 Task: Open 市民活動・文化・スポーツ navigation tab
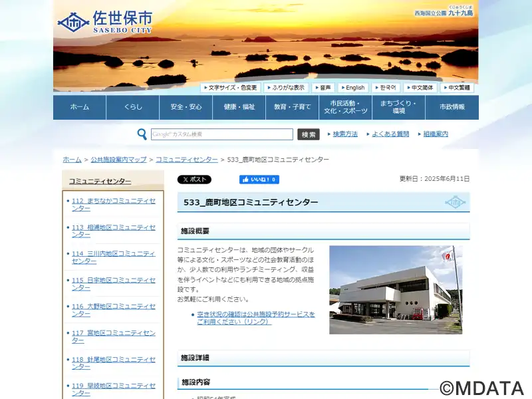coord(345,107)
